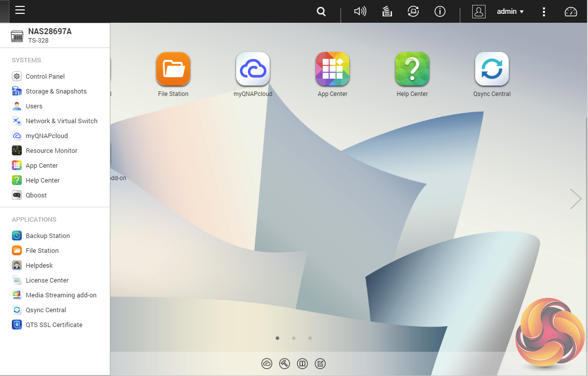This screenshot has height=376, width=588.
Task: Click the utility hammer icon in bottom dock
Action: click(285, 364)
